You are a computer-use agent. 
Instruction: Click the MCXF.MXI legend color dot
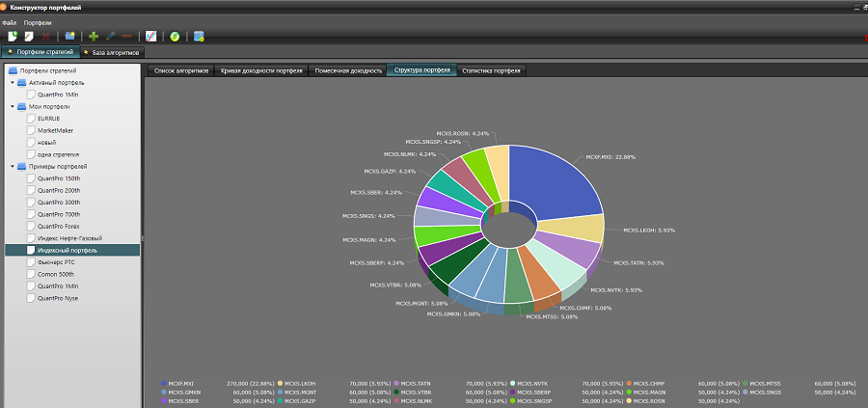pos(164,383)
